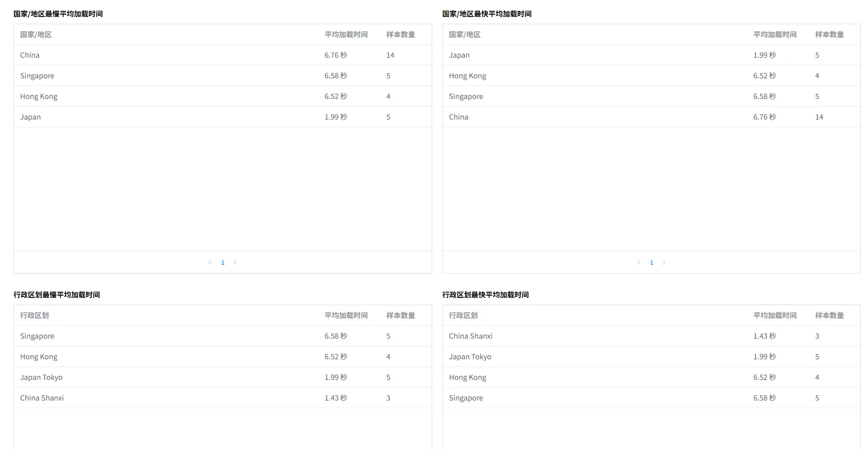Click 平均加载时间 header in 行政区划最快 table

pos(775,315)
